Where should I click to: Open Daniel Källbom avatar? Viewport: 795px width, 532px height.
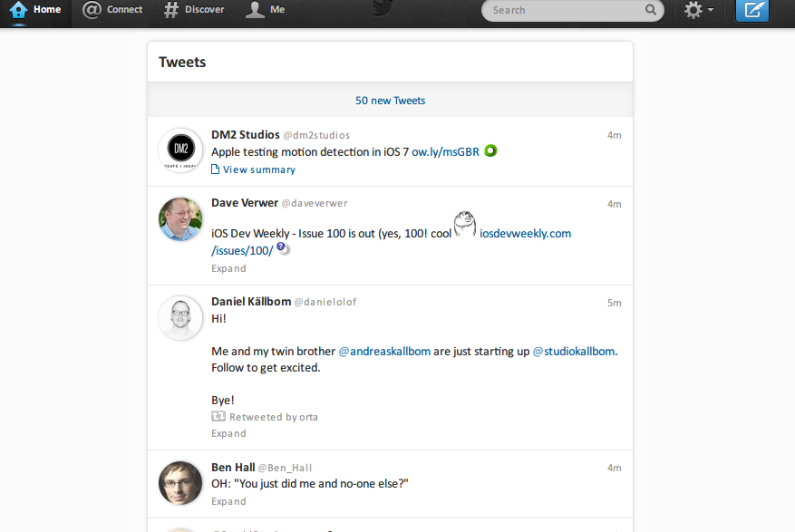pos(180,318)
